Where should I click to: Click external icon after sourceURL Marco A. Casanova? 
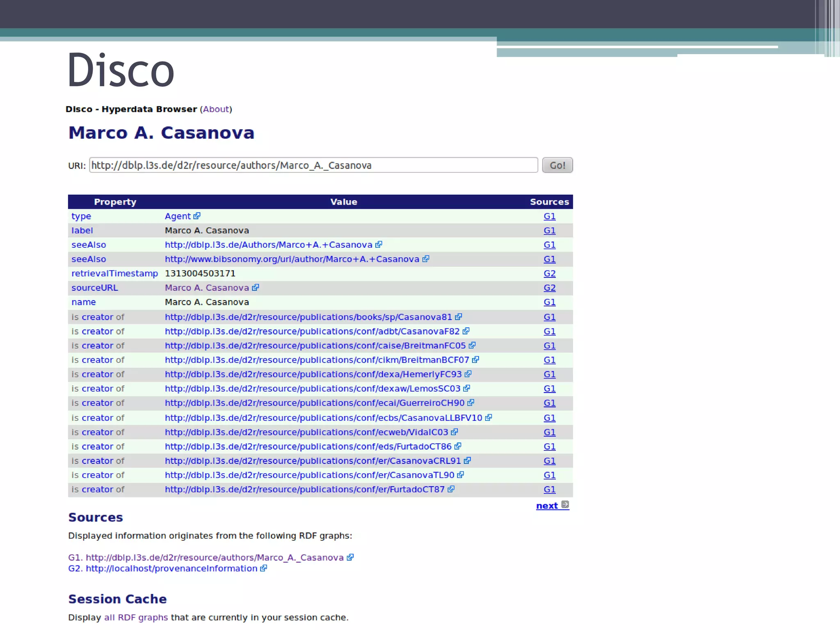click(x=256, y=288)
